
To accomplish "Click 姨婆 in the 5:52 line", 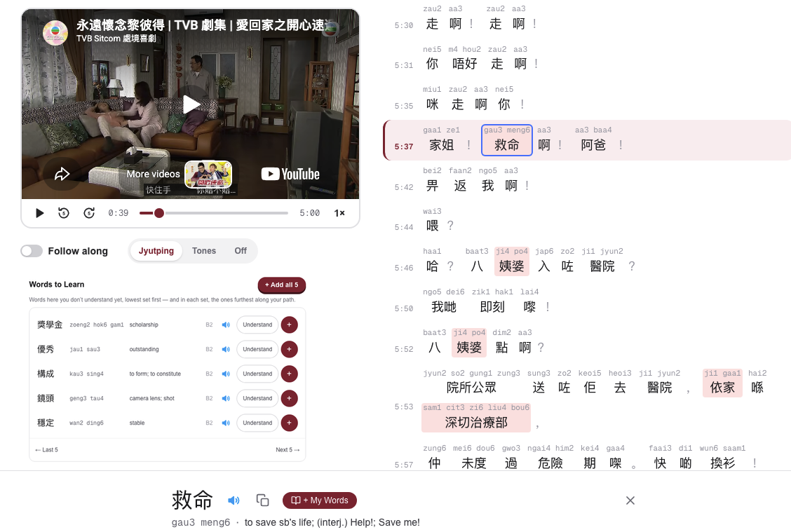I will coord(469,342).
